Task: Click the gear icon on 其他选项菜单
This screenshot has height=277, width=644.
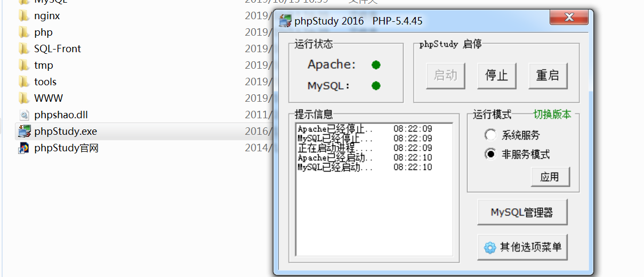Action: (x=490, y=248)
